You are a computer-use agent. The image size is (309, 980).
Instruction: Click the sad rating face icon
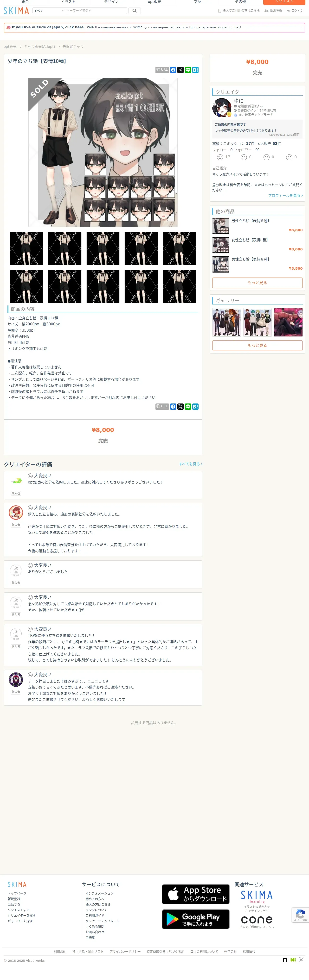[x=289, y=157]
